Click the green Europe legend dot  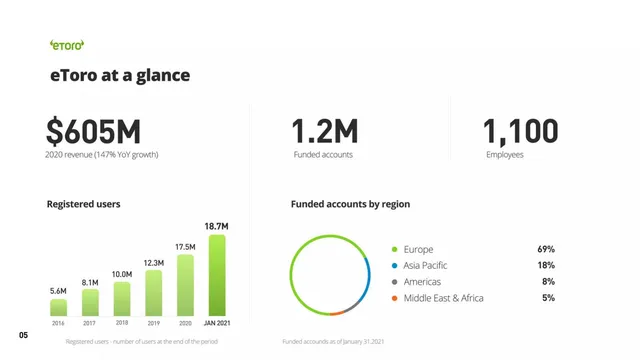(x=394, y=249)
